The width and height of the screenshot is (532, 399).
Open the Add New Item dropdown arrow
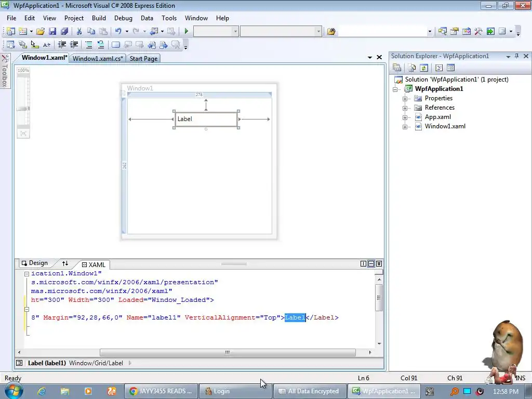tap(31, 31)
